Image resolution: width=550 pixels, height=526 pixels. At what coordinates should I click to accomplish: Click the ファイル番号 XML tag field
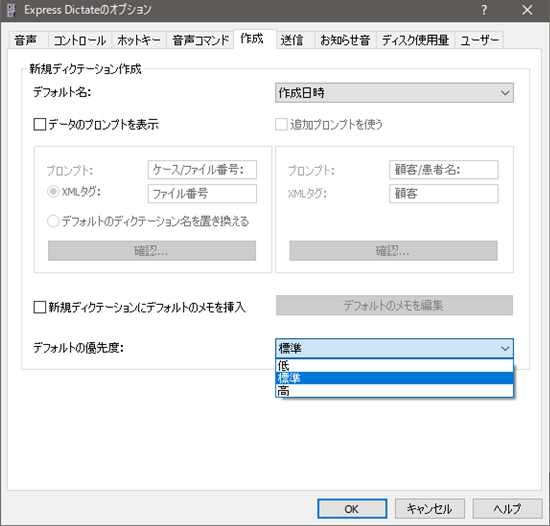202,194
